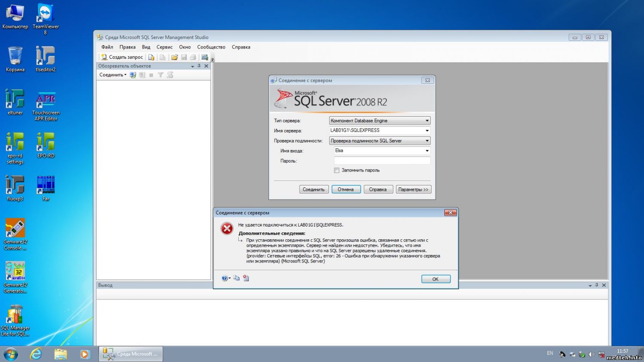The height and width of the screenshot is (362, 644).
Task: Click the blue help icon in error dialog
Action: [225, 278]
